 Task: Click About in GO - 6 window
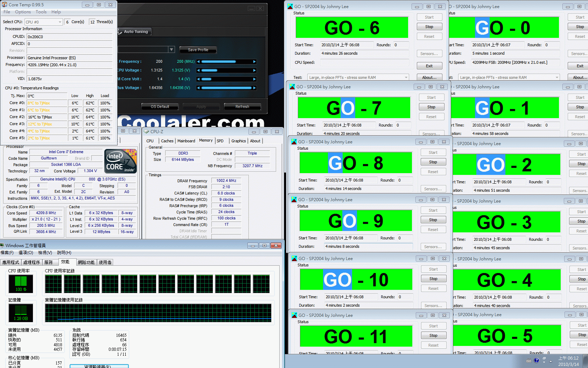(429, 77)
